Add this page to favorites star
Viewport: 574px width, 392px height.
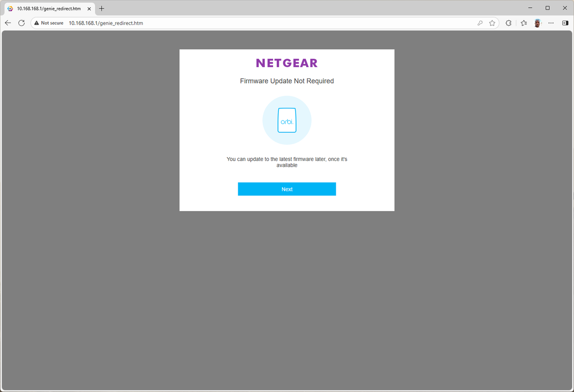tap(492, 23)
